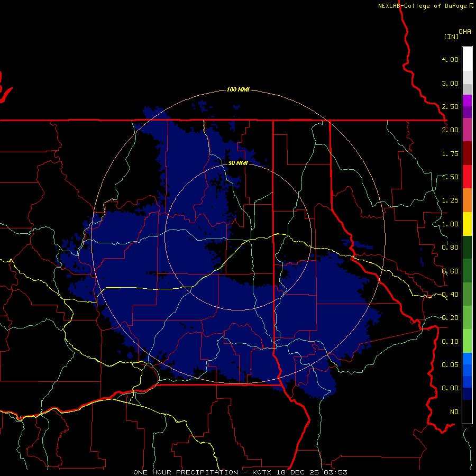Click the 0.80 legend value
Viewport: 476px width, 476px height.
click(x=450, y=248)
